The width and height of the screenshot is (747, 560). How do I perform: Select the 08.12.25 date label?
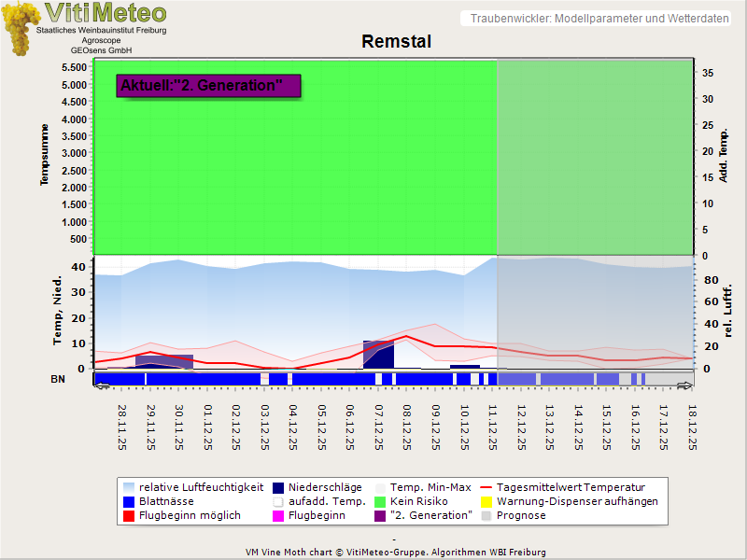point(407,427)
